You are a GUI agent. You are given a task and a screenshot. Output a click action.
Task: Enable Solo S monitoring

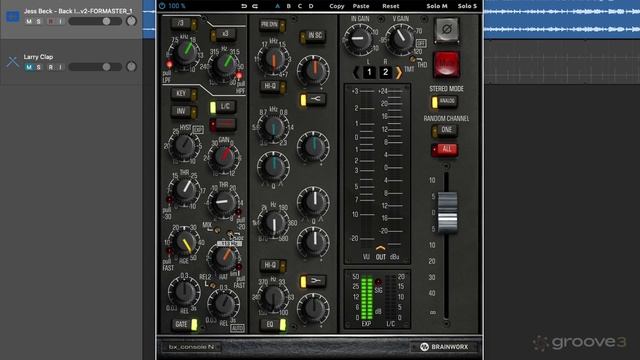pyautogui.click(x=467, y=6)
